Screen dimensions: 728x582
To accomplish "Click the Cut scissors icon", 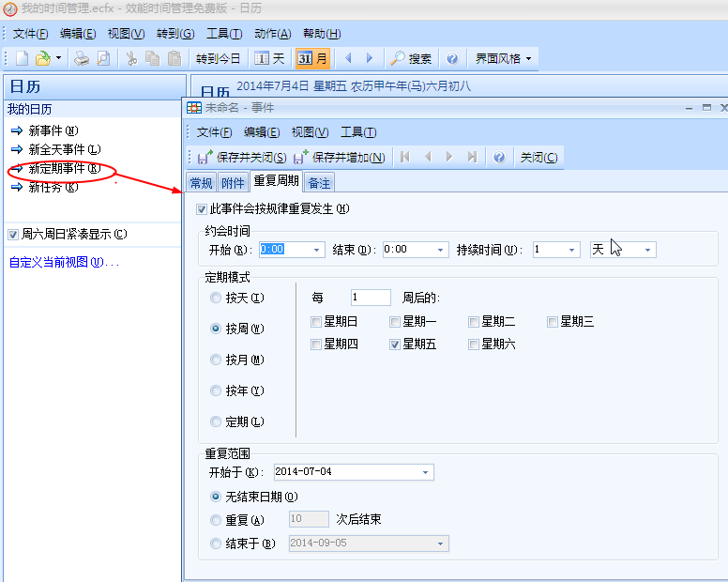I will click(x=132, y=58).
